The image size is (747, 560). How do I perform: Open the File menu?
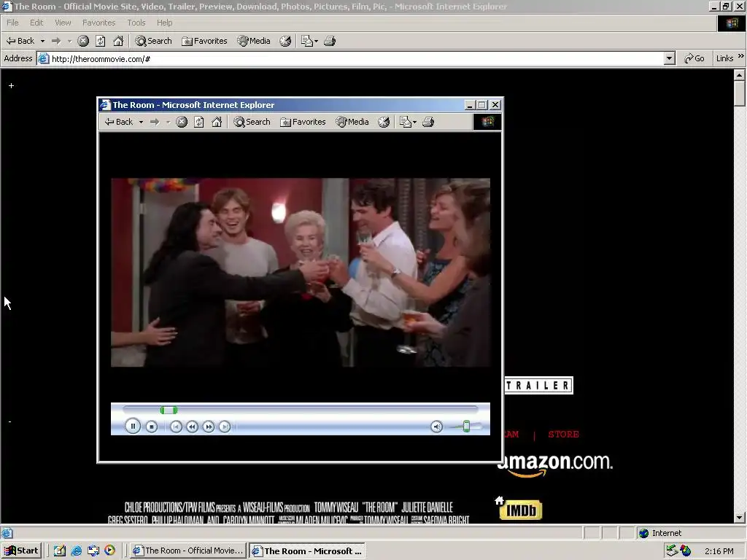pyautogui.click(x=12, y=23)
